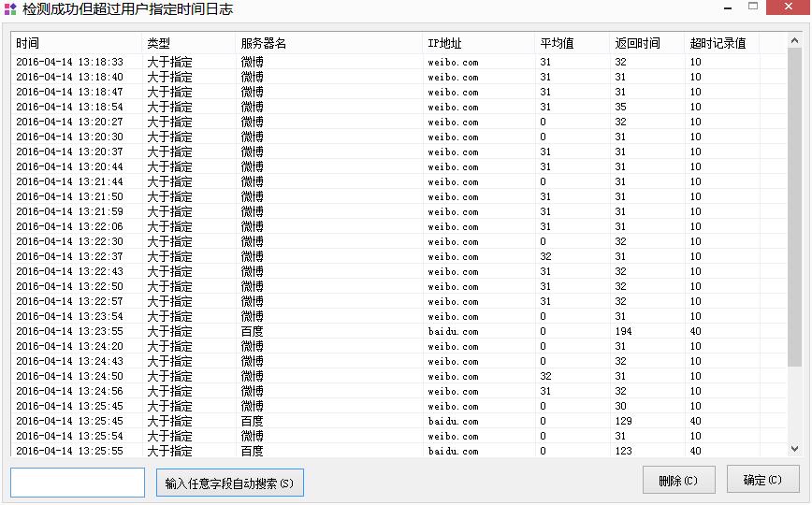Select row with time 13:18:40
Viewport: 812px width, 505px height.
[399, 77]
